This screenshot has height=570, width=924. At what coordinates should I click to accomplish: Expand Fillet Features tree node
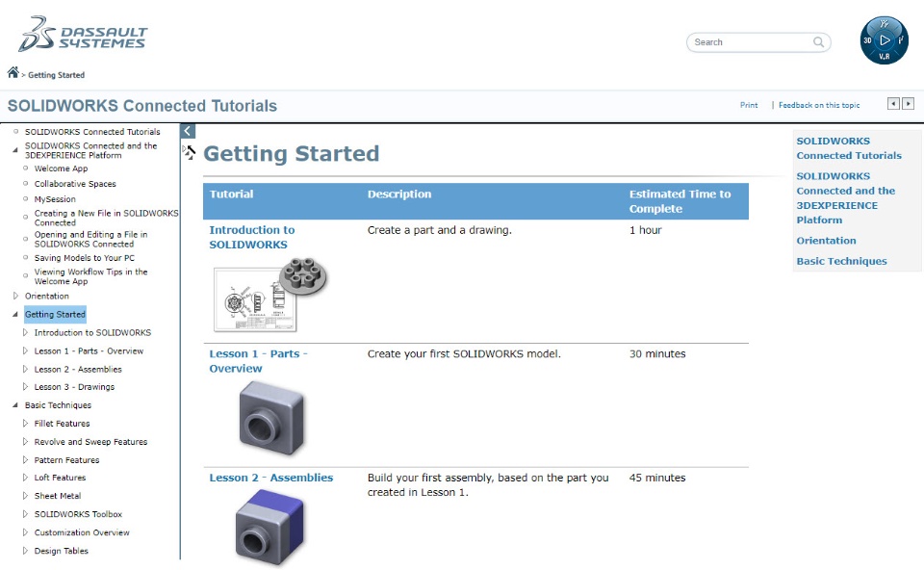[x=25, y=424]
